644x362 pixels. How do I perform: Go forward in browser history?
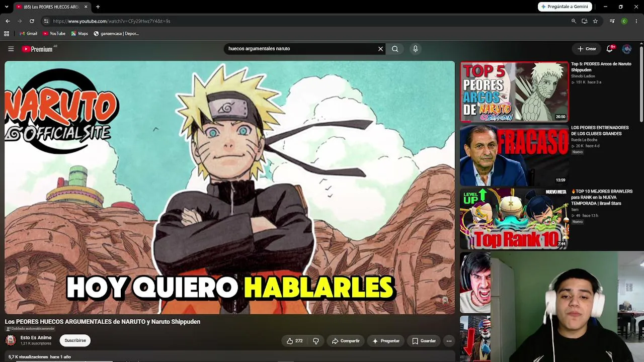(20, 21)
